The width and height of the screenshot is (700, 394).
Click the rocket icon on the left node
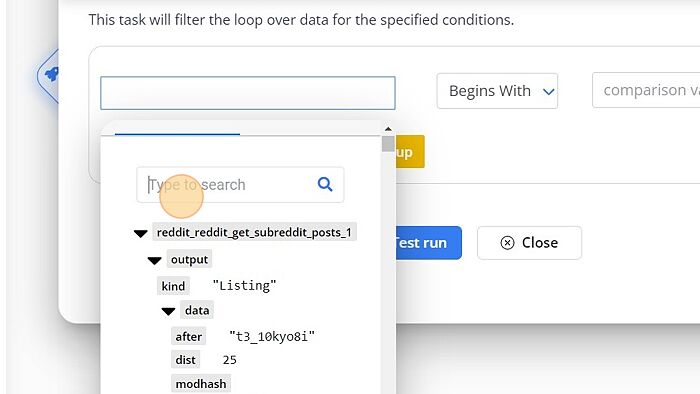[x=52, y=74]
